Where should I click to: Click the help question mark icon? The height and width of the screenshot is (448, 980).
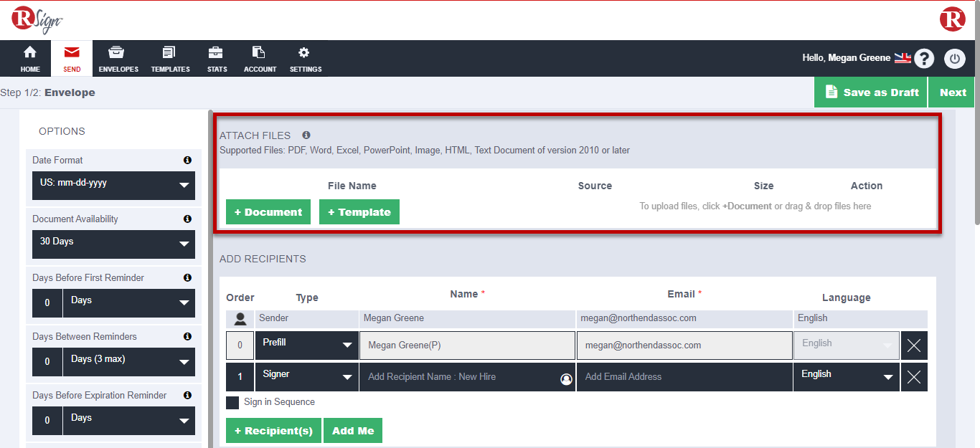924,59
